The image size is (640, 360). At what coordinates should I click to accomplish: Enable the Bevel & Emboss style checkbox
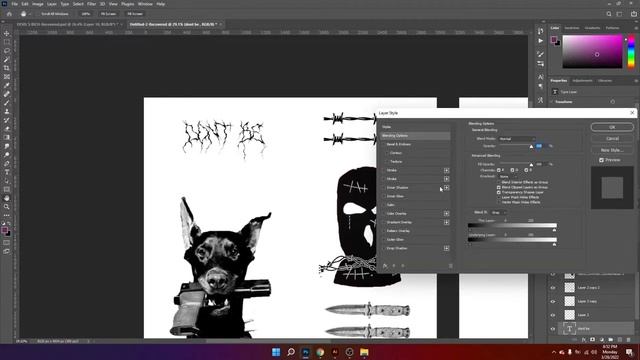(384, 144)
